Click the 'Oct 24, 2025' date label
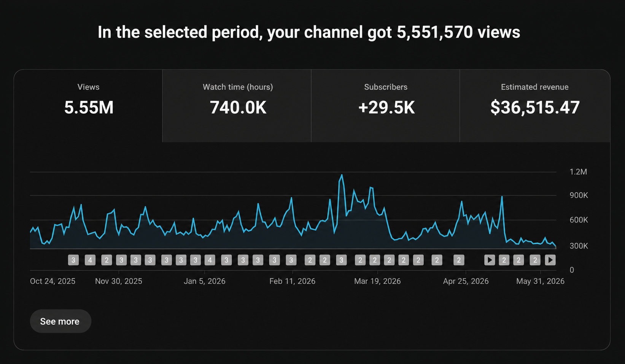 (52, 281)
